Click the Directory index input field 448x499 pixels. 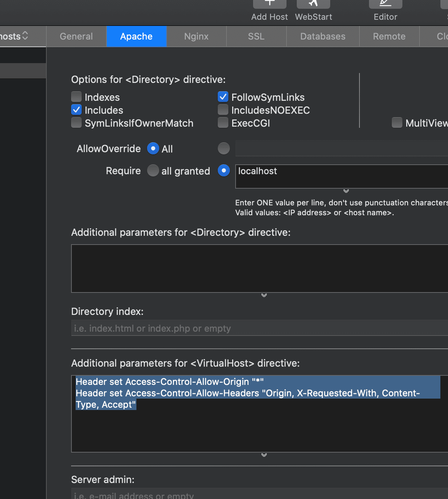(x=260, y=328)
